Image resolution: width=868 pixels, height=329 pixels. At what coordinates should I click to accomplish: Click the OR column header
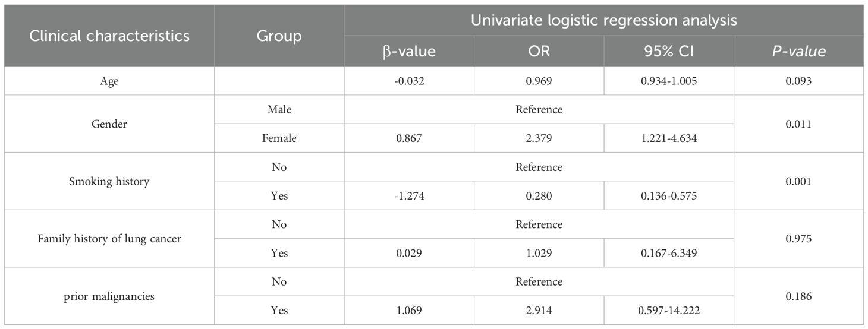pyautogui.click(x=539, y=51)
